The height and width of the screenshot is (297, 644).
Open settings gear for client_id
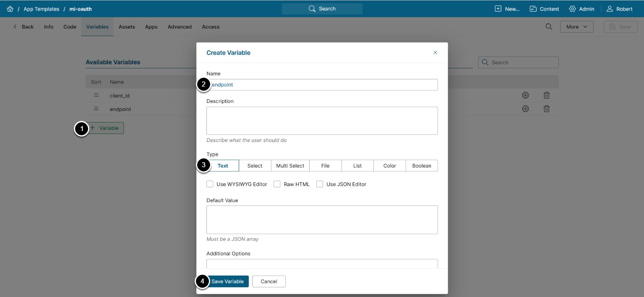click(x=525, y=95)
